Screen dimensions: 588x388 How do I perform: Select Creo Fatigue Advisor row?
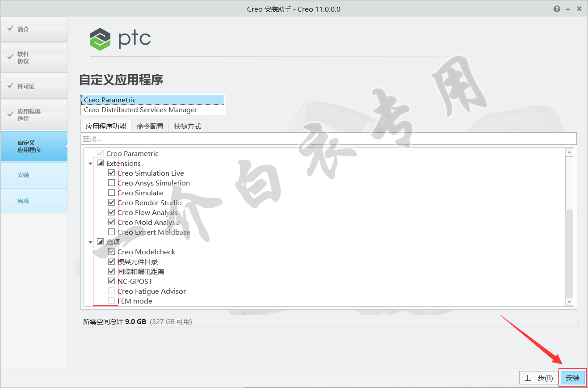pyautogui.click(x=152, y=291)
